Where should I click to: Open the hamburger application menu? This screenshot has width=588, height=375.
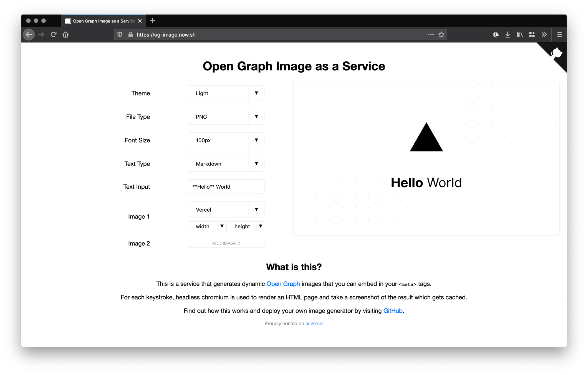click(x=559, y=35)
